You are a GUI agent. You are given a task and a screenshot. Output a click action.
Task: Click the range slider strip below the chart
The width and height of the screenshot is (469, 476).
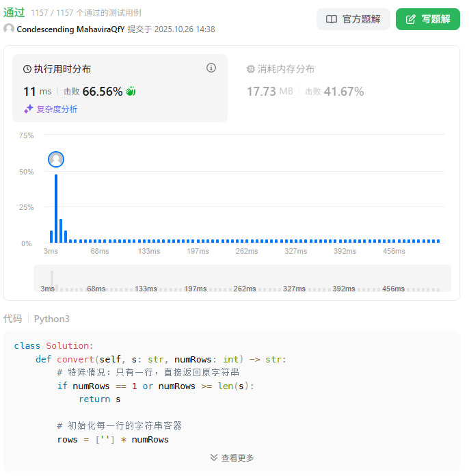tap(242, 278)
